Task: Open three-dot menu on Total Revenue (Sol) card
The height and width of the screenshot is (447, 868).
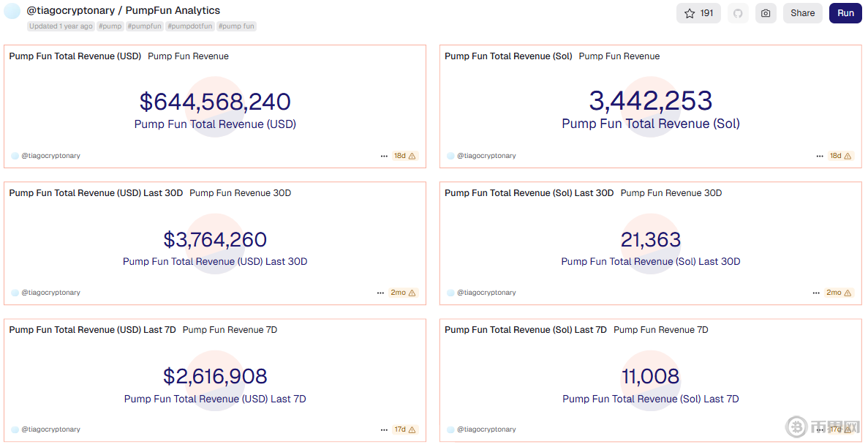Action: [x=820, y=156]
